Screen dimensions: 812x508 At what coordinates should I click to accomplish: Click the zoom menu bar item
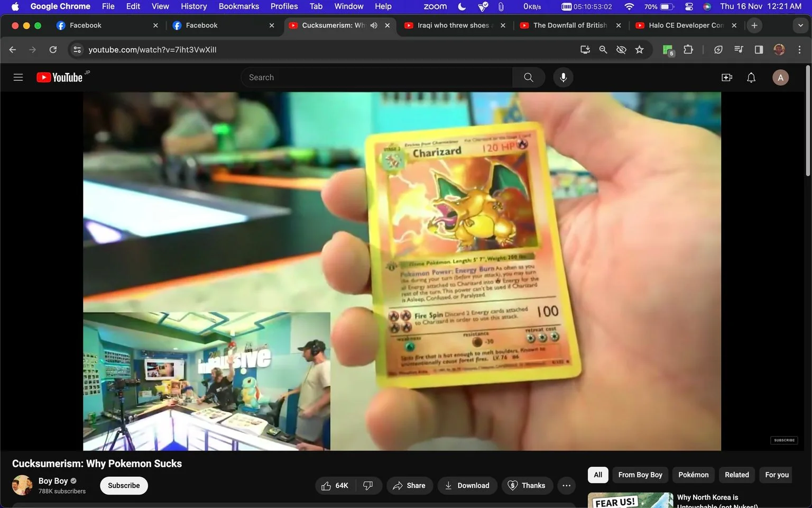click(435, 6)
